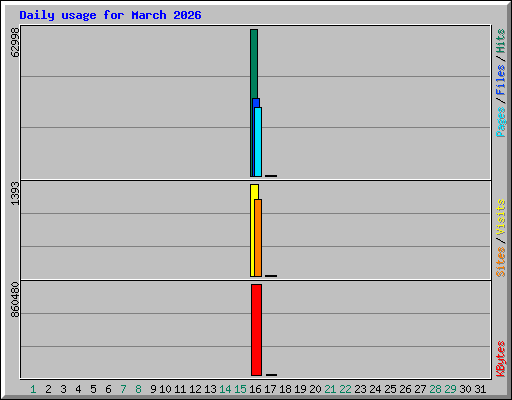Viewport: 512px width, 400px height.
Task: Click day '3' on the x-axis
Action: click(x=63, y=389)
